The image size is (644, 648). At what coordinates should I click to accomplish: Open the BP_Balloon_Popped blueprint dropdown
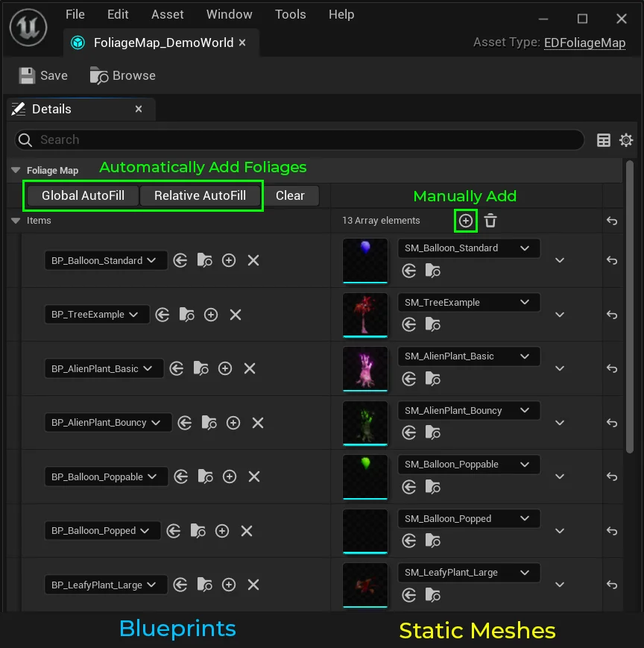[103, 531]
